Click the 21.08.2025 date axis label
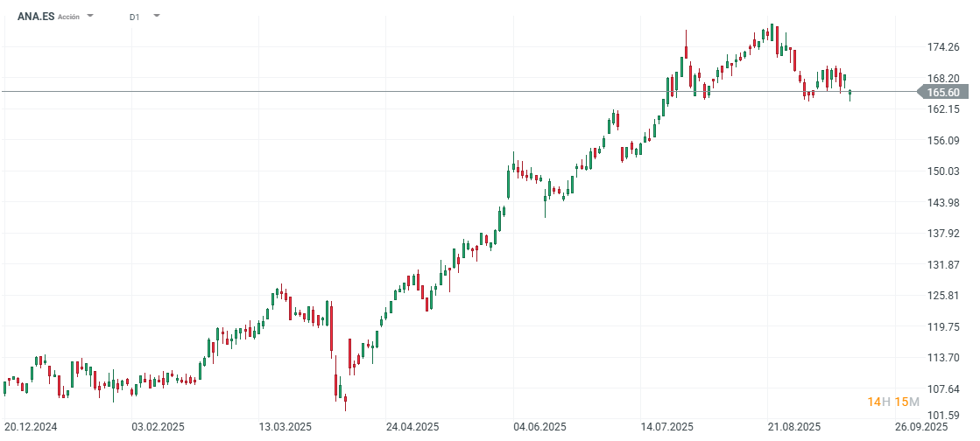 pos(793,427)
